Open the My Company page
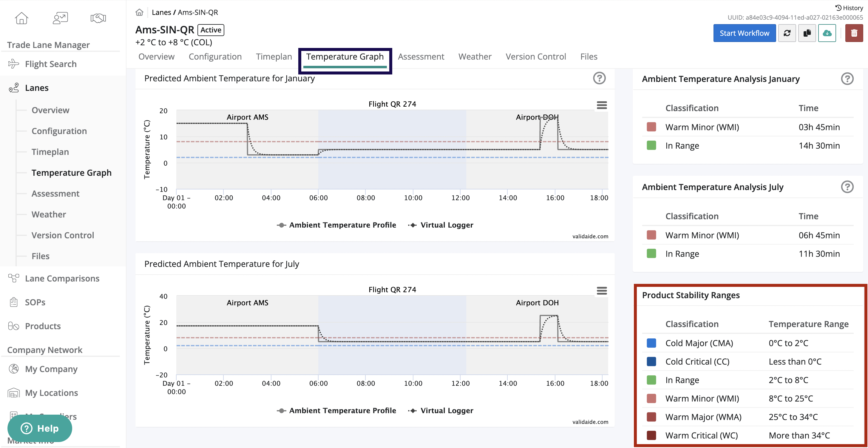This screenshot has width=868, height=448. (x=51, y=369)
